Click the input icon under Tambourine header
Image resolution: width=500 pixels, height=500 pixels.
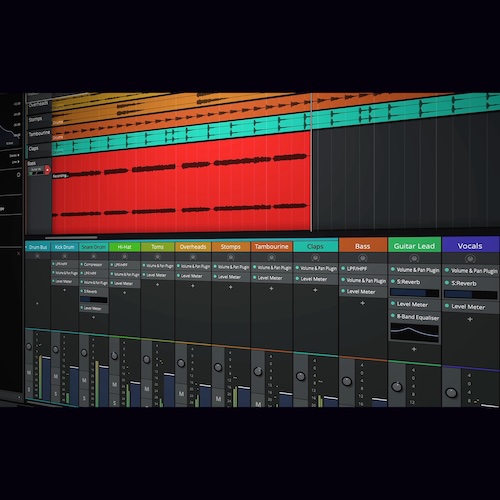pos(271,257)
